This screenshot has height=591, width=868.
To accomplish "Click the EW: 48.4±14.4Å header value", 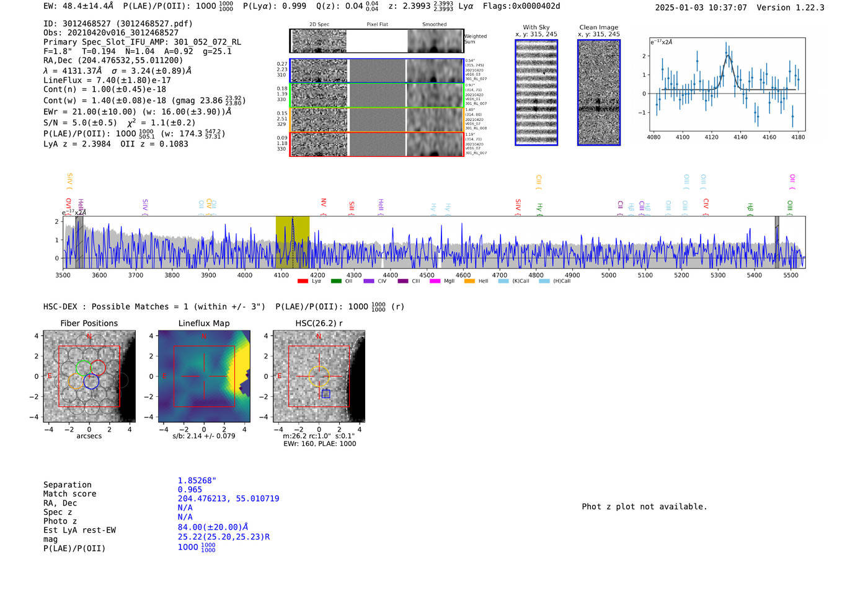I will pos(78,6).
